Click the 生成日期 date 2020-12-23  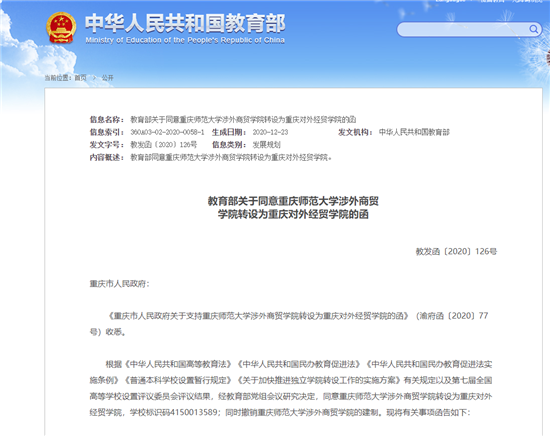[270, 132]
